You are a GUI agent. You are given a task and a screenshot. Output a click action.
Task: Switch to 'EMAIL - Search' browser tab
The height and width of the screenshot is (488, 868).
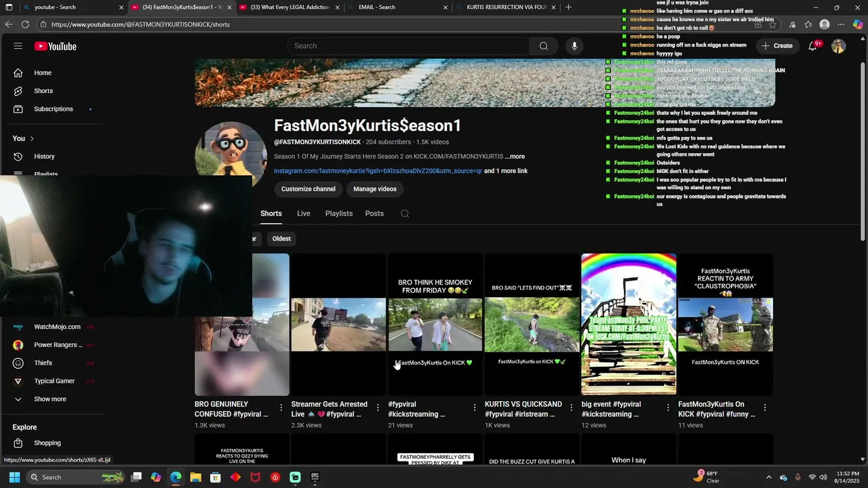tap(397, 7)
